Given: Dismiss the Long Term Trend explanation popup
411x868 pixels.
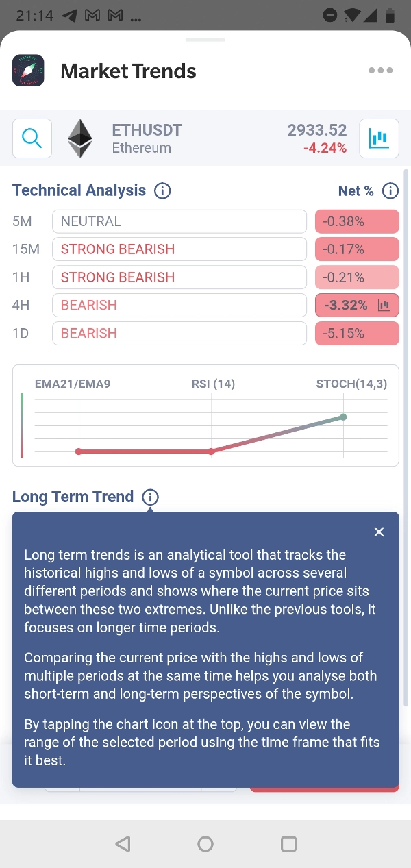Looking at the screenshot, I should click(379, 532).
